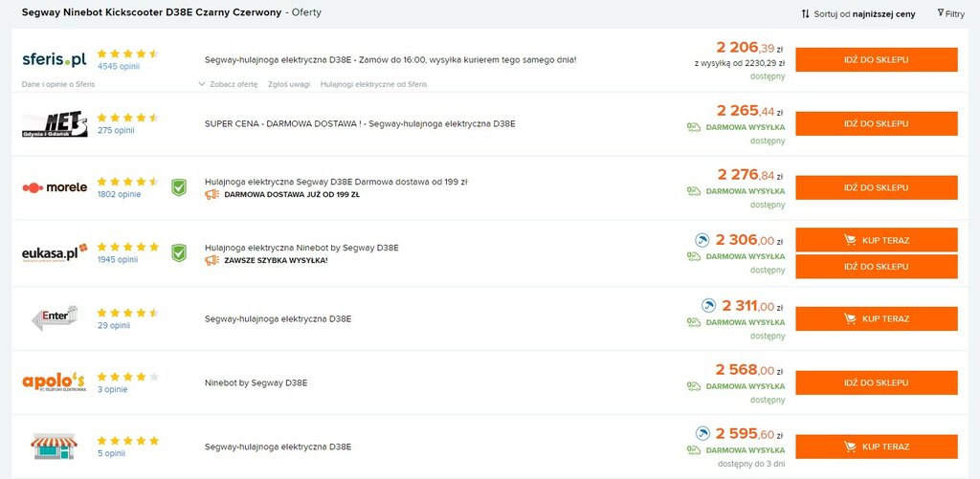Expand Zobacz ofertę under the sferis offer
The width and height of the screenshot is (980, 479).
point(228,84)
